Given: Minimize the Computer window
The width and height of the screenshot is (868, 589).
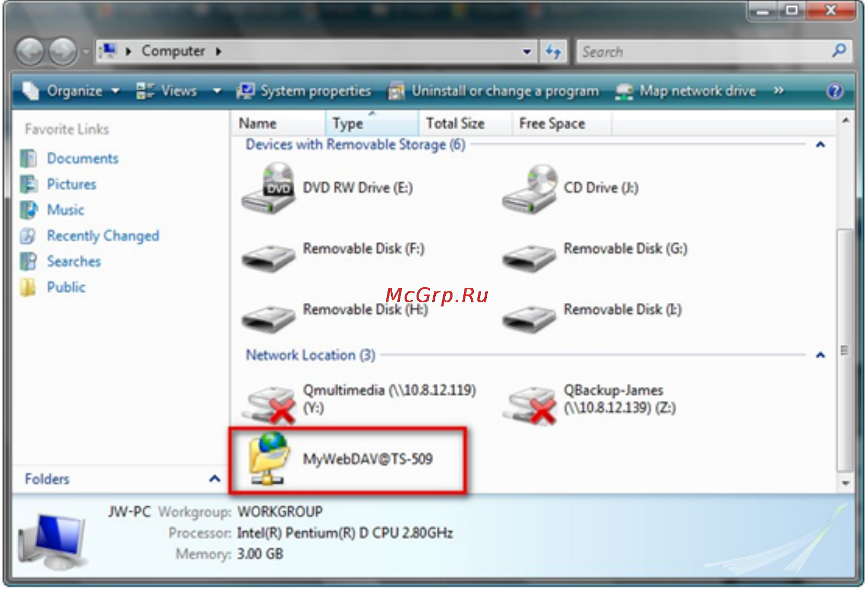Looking at the screenshot, I should coord(763,10).
